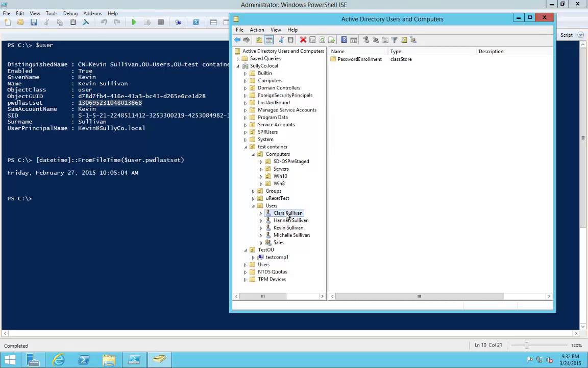Open New Remote PowerShell Tab icon
The image size is (588, 368).
(179, 22)
